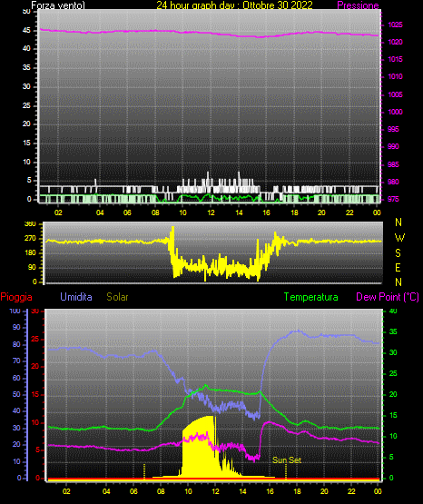The height and width of the screenshot is (504, 423).
Task: Click the E wind direction letter
Action: 398,267
